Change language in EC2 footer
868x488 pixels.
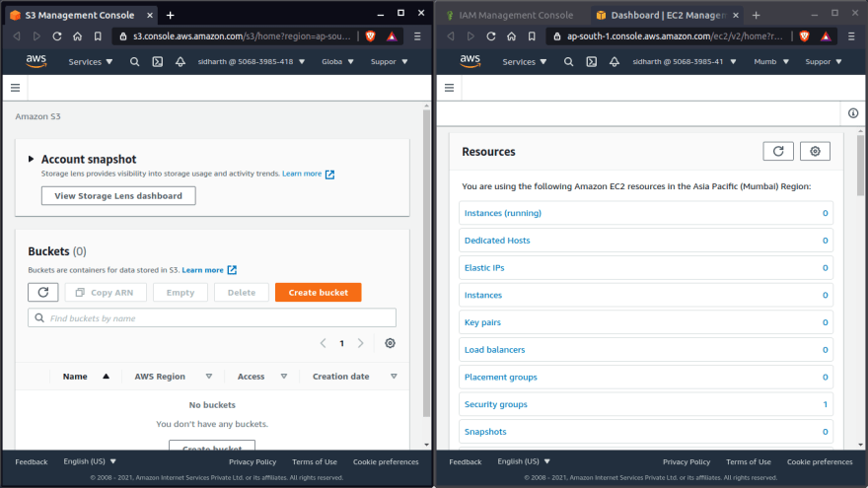pos(524,461)
